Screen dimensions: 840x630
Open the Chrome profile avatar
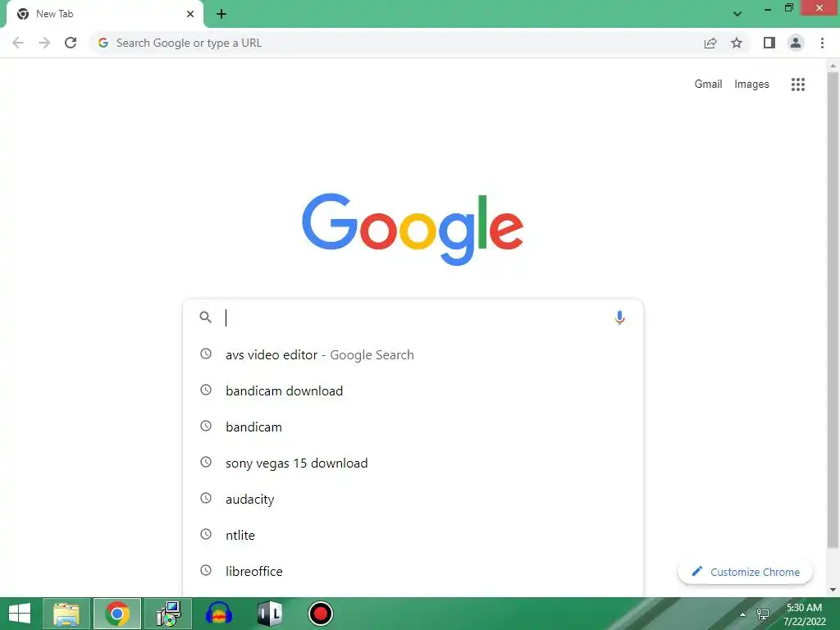(x=796, y=43)
